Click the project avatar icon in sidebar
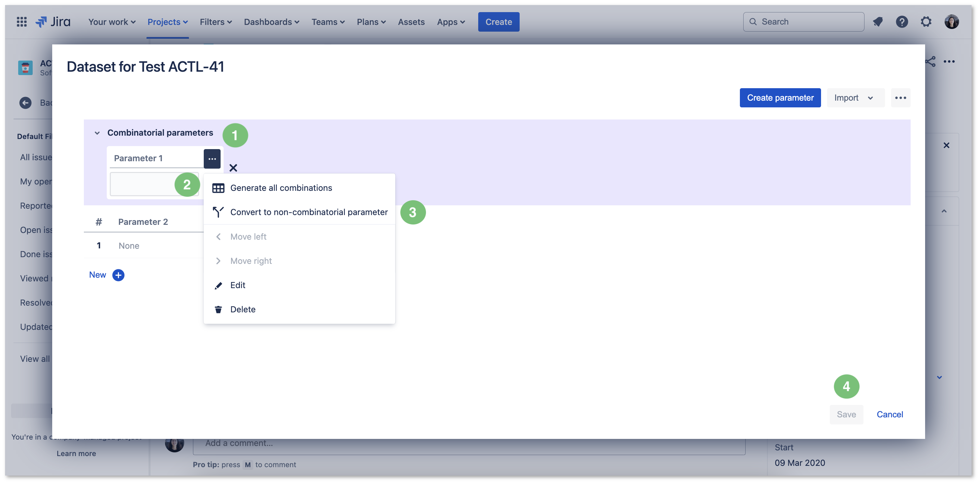 [26, 68]
